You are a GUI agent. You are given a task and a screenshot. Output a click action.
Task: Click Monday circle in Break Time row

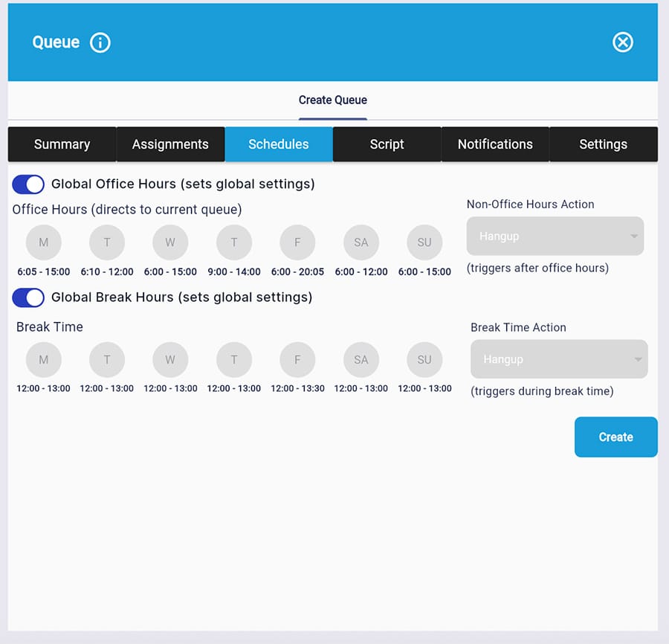(43, 360)
